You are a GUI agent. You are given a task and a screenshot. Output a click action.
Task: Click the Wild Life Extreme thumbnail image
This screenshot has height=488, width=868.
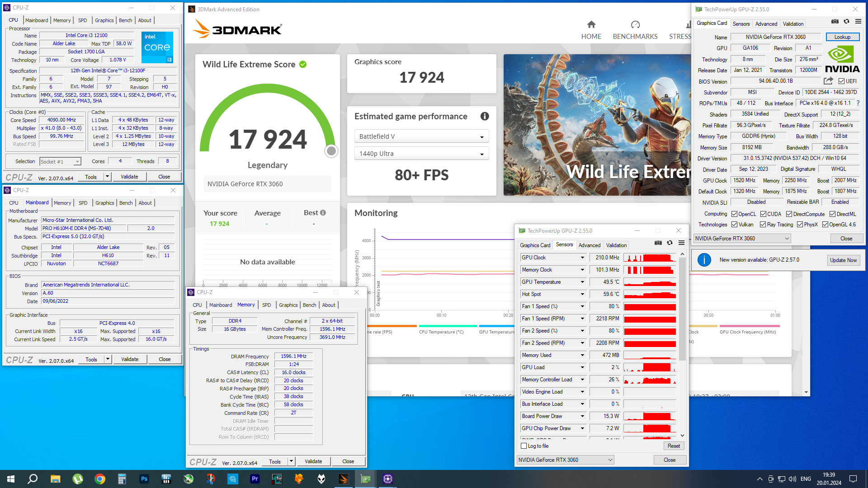point(597,125)
